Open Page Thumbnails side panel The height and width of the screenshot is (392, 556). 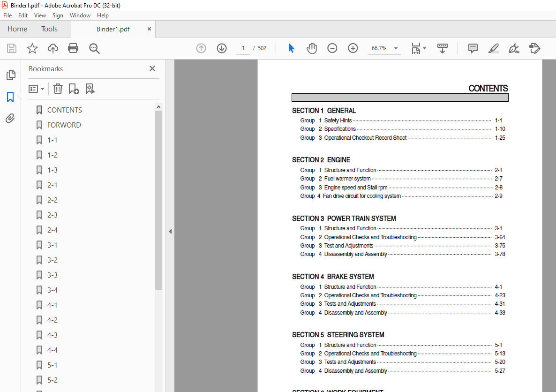[11, 75]
